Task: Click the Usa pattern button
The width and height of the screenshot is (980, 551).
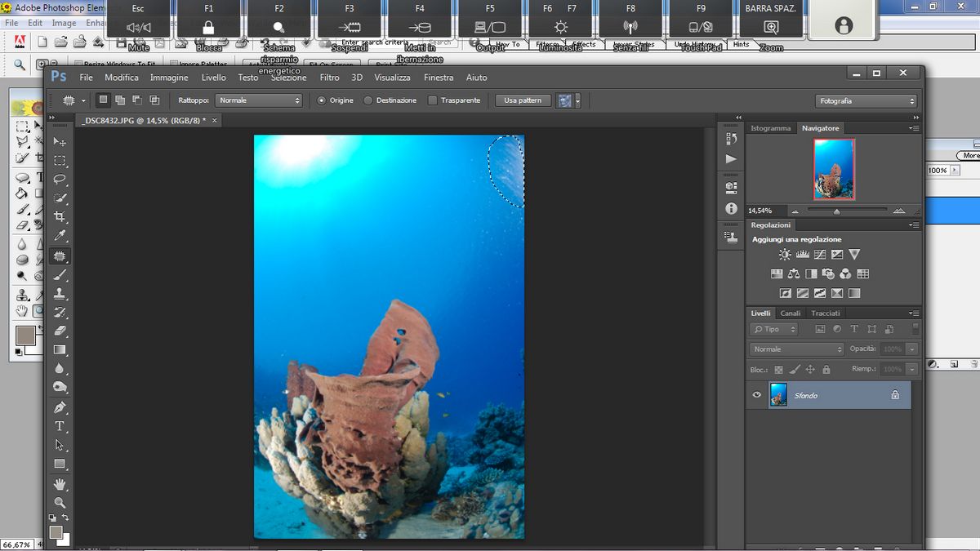Action: tap(522, 100)
